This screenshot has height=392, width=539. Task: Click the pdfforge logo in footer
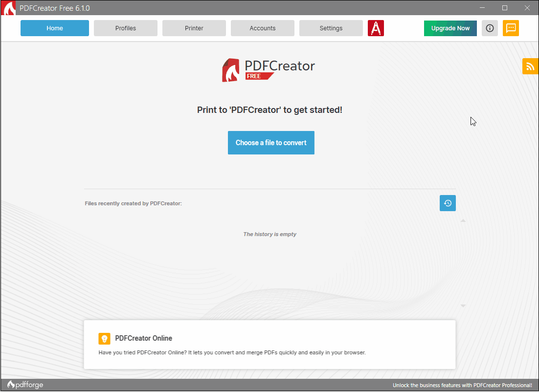click(25, 385)
